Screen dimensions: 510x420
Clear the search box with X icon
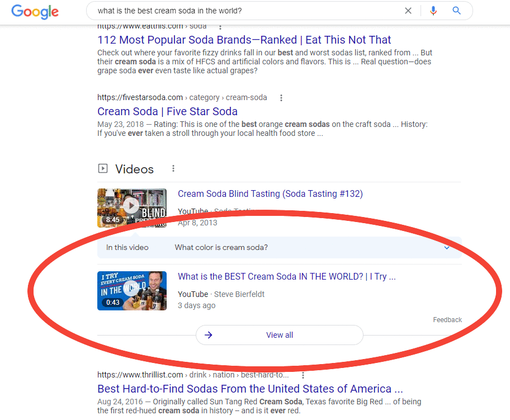click(408, 11)
